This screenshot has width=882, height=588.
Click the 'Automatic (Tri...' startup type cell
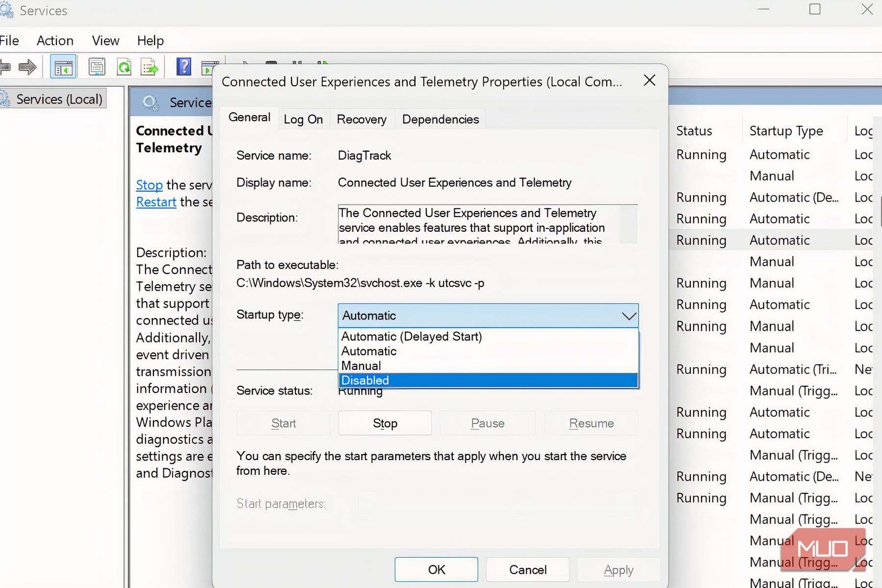coord(793,369)
